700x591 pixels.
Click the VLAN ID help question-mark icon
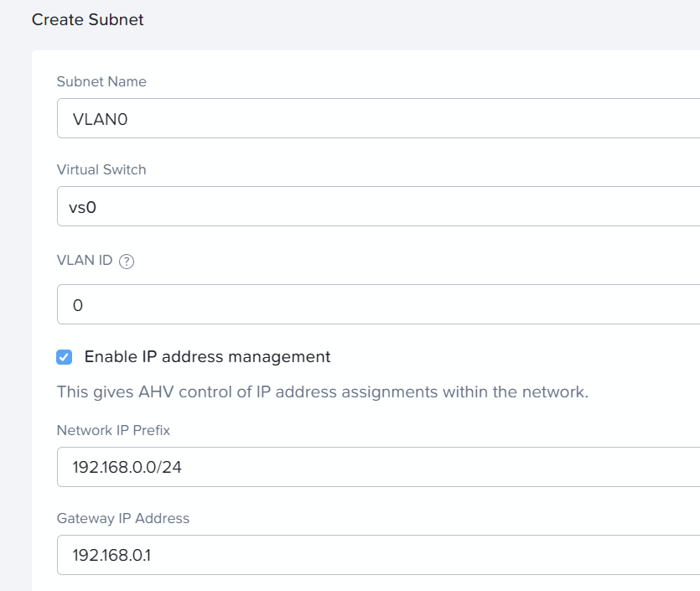127,261
